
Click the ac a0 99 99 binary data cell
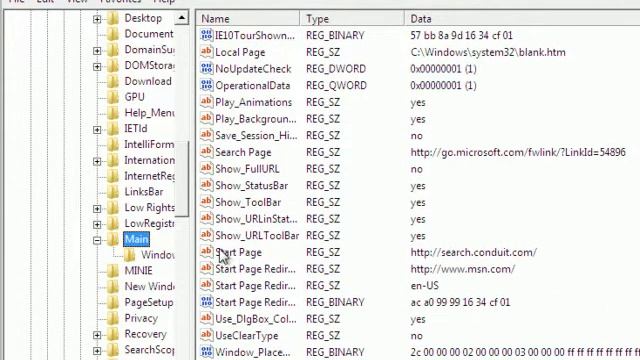point(460,302)
